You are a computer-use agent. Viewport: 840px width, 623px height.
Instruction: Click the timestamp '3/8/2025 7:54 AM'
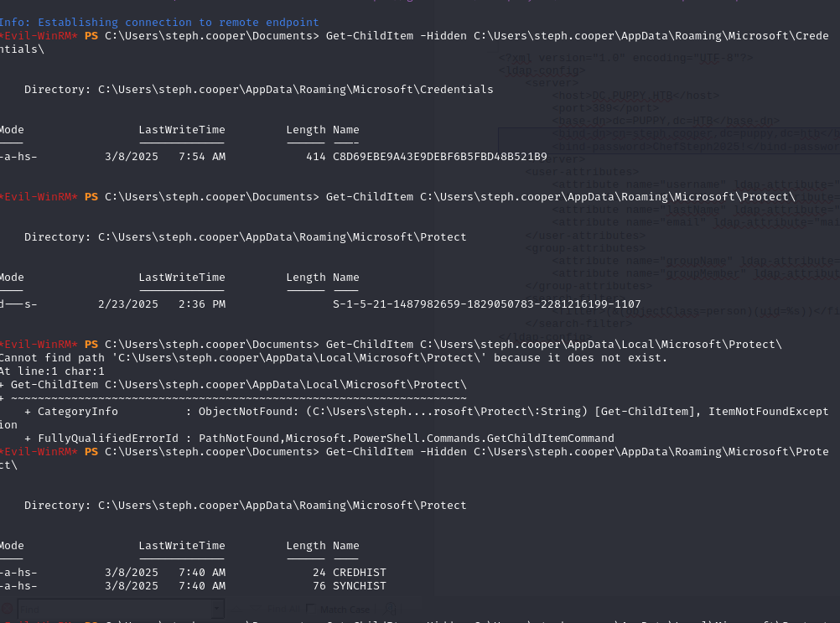point(165,157)
